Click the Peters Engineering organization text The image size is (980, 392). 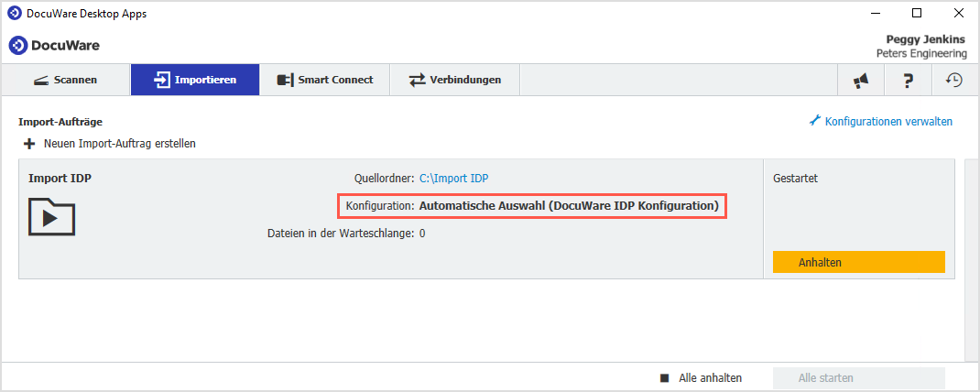[x=921, y=54]
